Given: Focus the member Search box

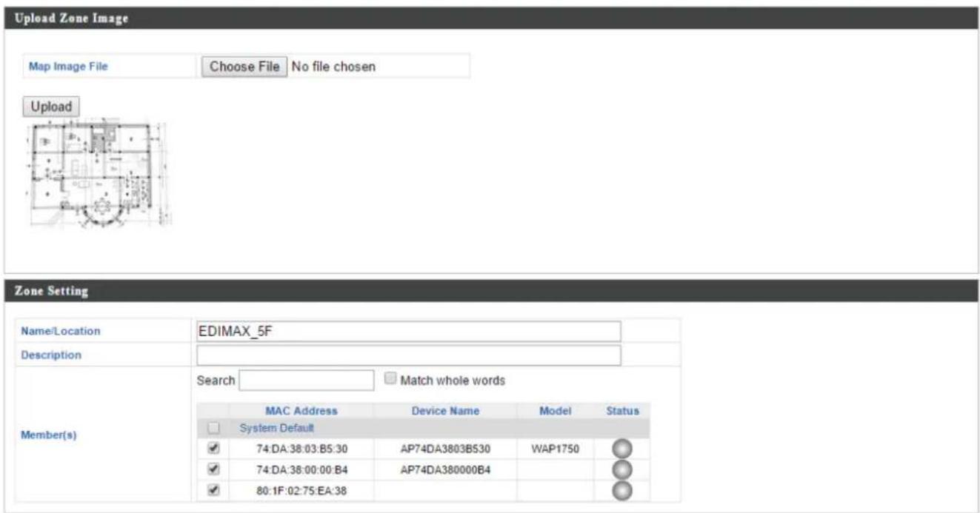Looking at the screenshot, I should 307,380.
